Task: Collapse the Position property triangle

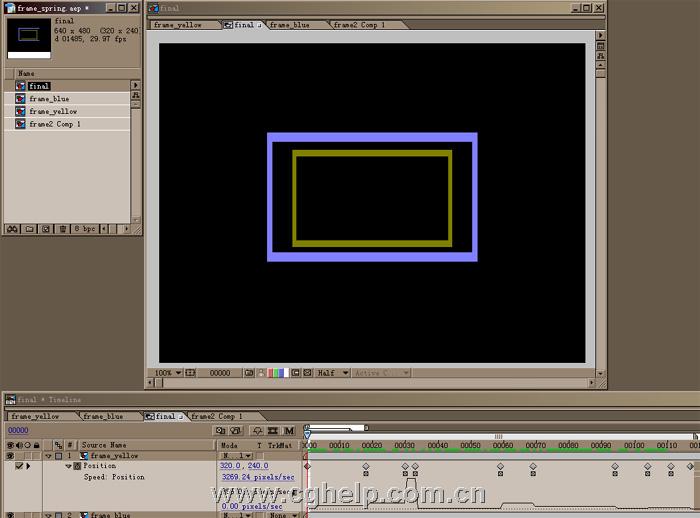Action: 68,466
